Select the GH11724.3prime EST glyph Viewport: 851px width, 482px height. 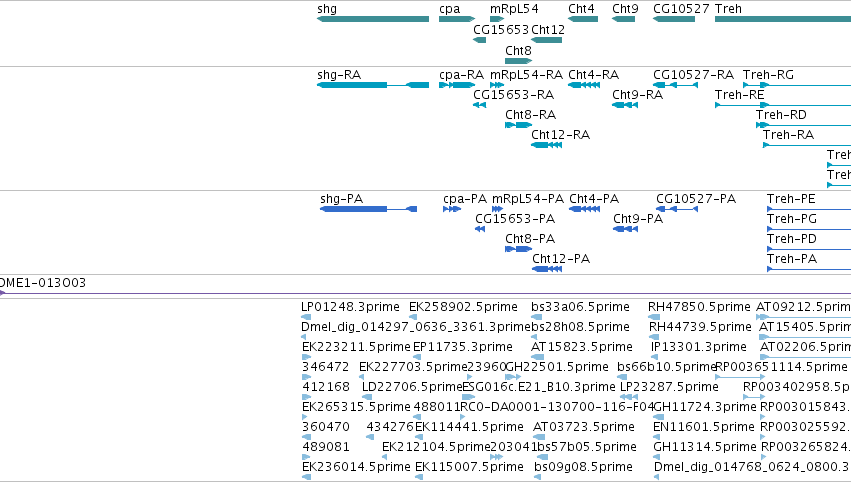tap(659, 417)
